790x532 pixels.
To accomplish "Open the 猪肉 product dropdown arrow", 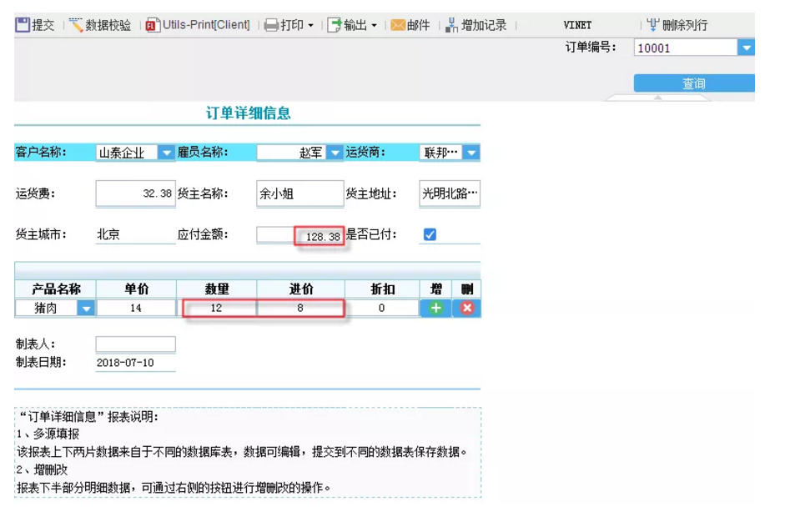I will (x=86, y=308).
